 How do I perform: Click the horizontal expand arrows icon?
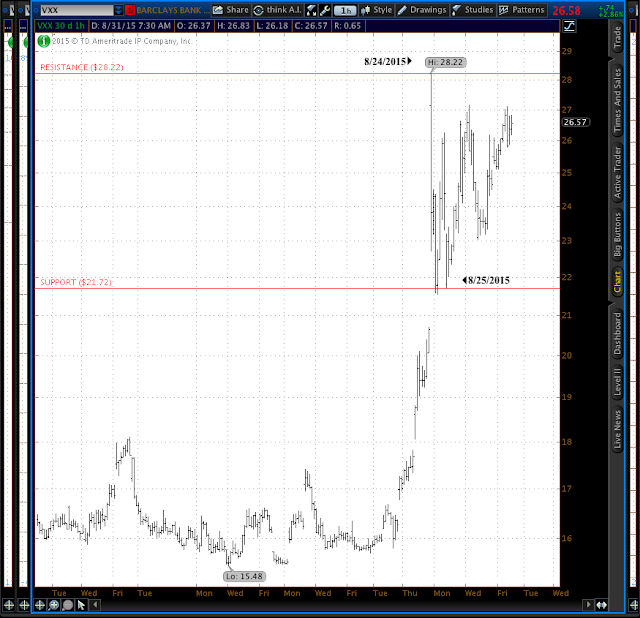pyautogui.click(x=601, y=605)
